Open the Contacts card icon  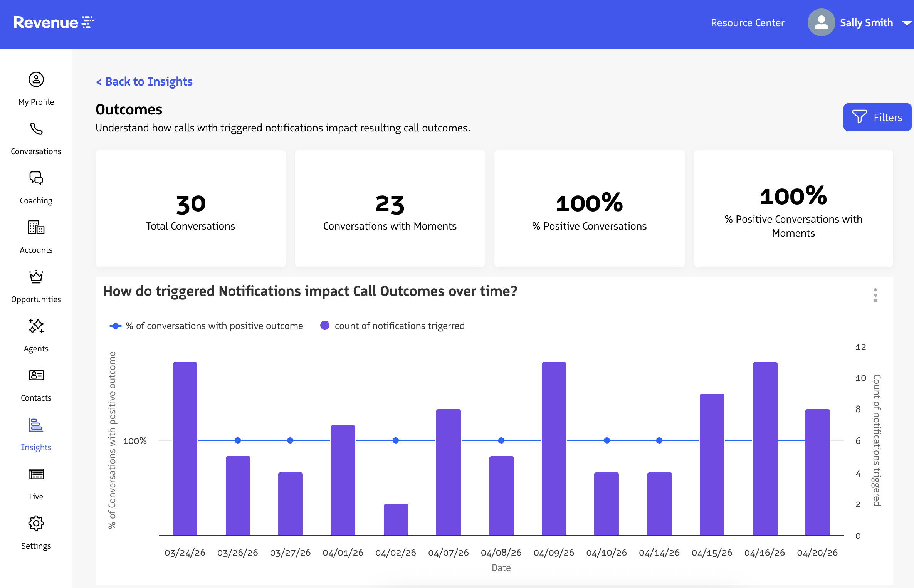(36, 375)
